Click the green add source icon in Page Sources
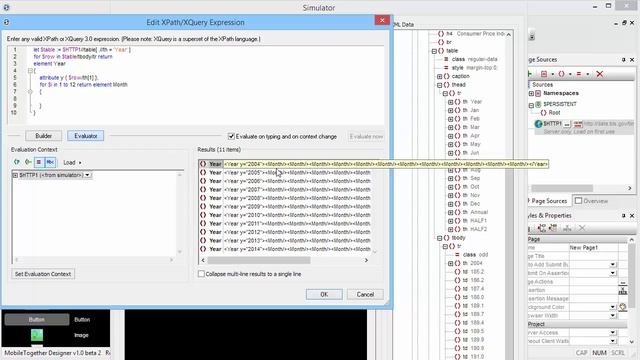 [530, 74]
